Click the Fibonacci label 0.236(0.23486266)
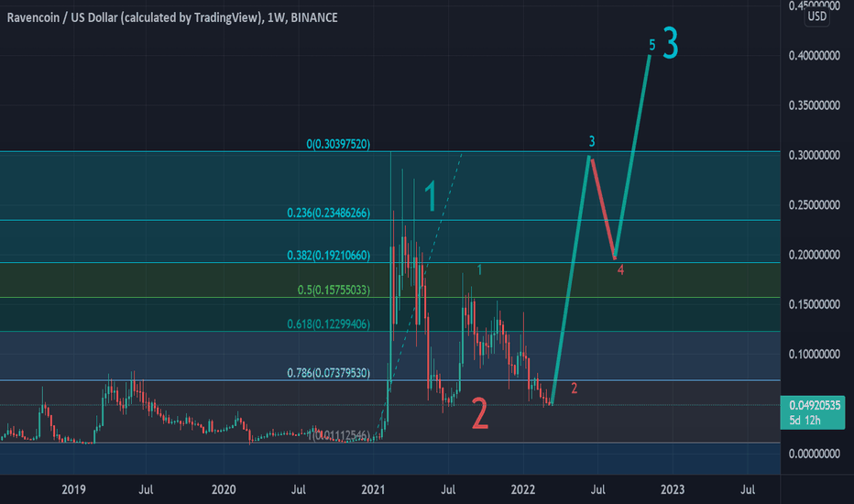This screenshot has height=504, width=854. (x=328, y=213)
